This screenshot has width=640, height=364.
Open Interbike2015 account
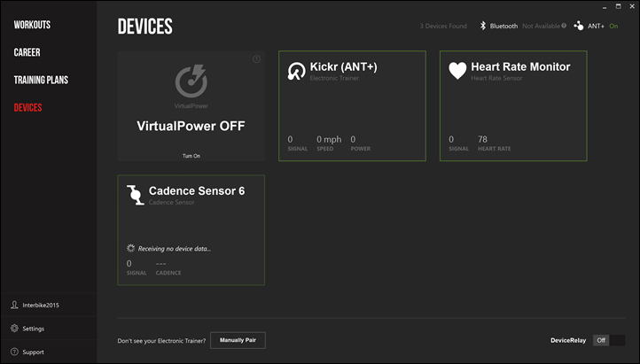(x=41, y=305)
